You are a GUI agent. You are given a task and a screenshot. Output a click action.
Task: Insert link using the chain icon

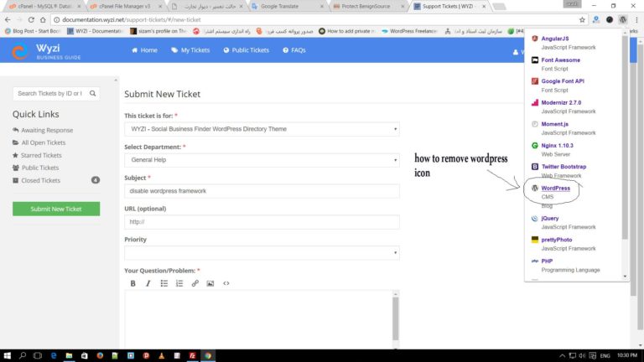click(195, 283)
